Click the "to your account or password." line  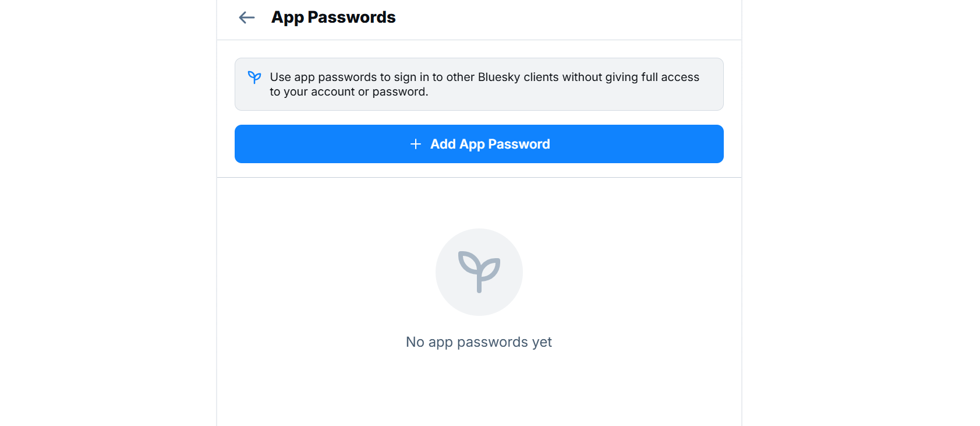[349, 91]
